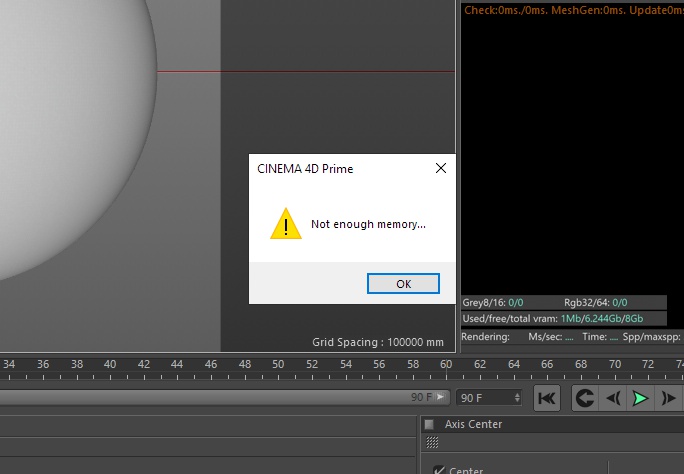Play animation backwards
This screenshot has width=684, height=474.
click(x=613, y=398)
